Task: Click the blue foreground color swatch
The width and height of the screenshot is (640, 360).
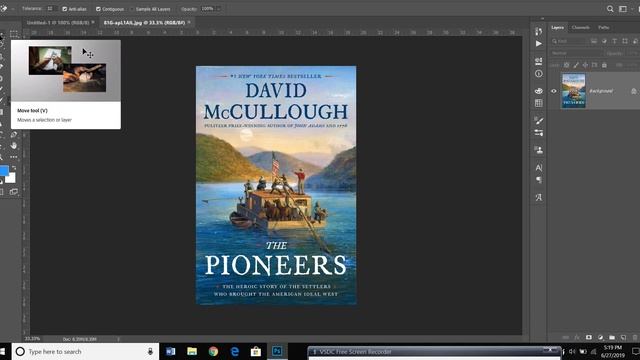Action: 3,170
